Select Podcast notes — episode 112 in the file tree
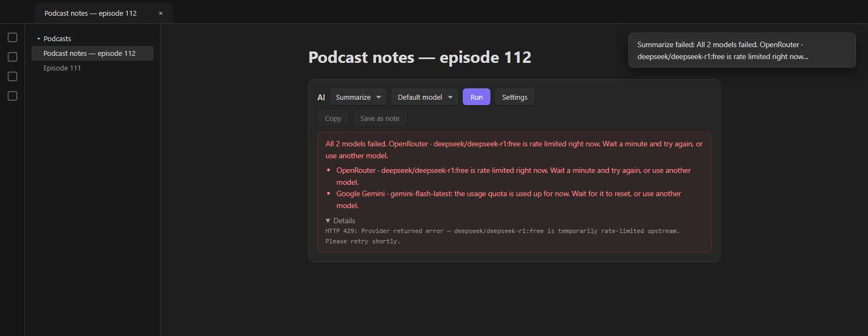The width and height of the screenshot is (868, 336). tap(92, 53)
